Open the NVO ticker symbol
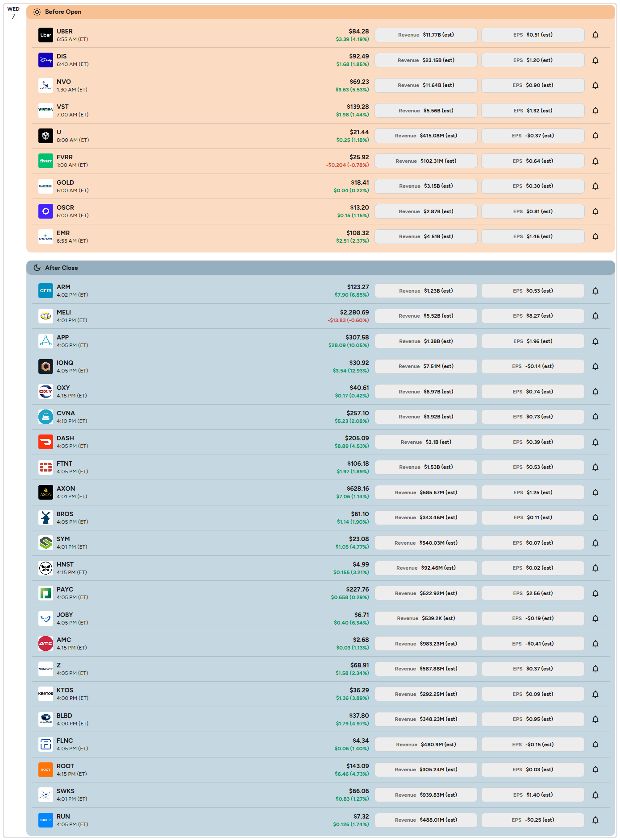Image resolution: width=620 pixels, height=840 pixels. pos(64,82)
